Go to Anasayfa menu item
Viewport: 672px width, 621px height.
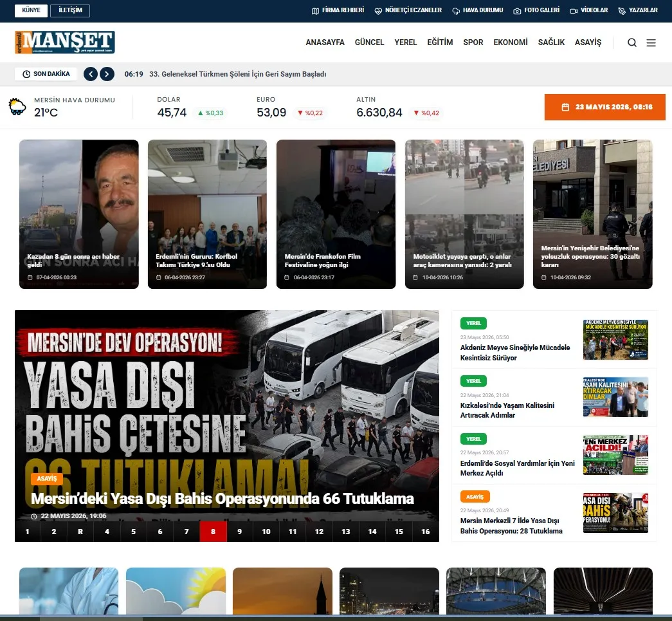click(325, 42)
